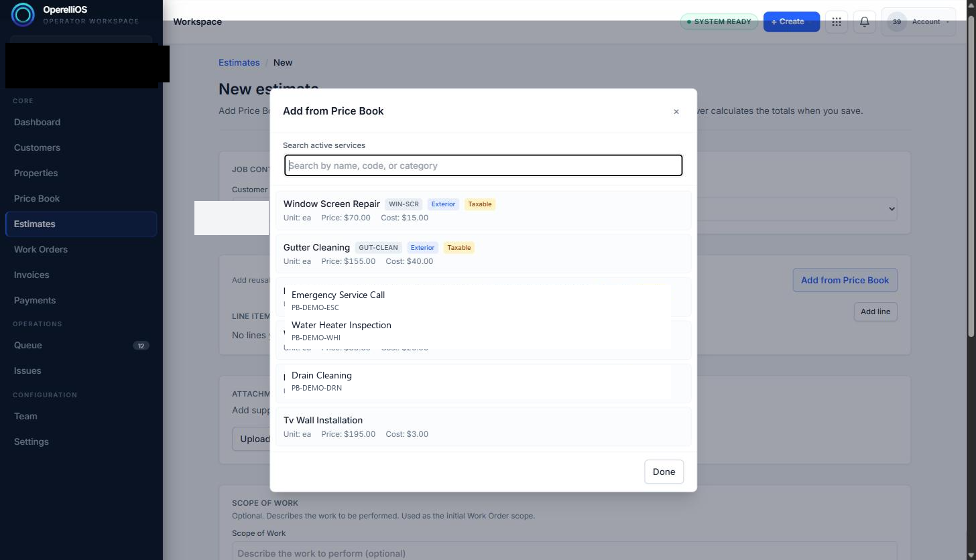Click the OperelliOS logo icon
The image size is (976, 560).
[x=23, y=15]
